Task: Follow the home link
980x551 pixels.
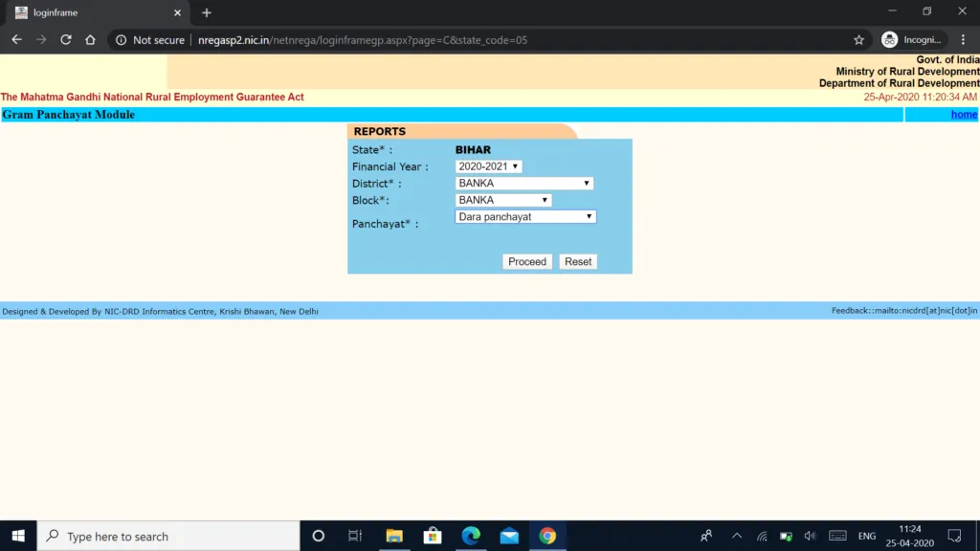Action: [964, 115]
